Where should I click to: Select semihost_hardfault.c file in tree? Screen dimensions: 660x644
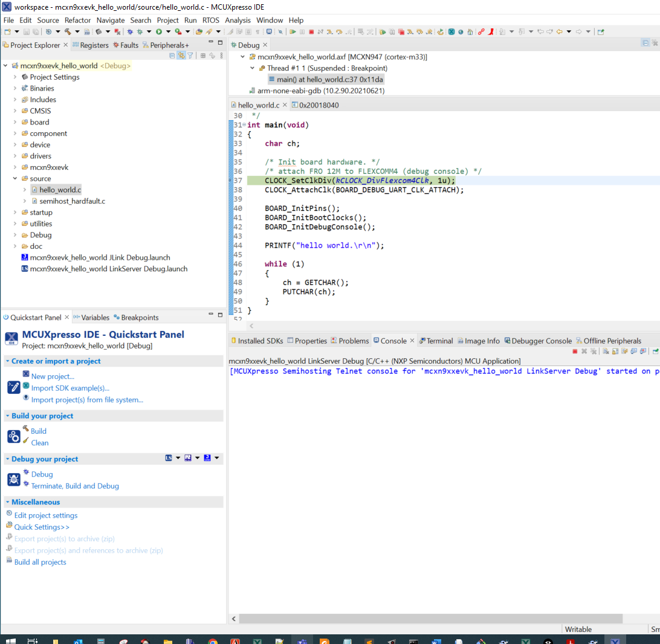point(72,201)
